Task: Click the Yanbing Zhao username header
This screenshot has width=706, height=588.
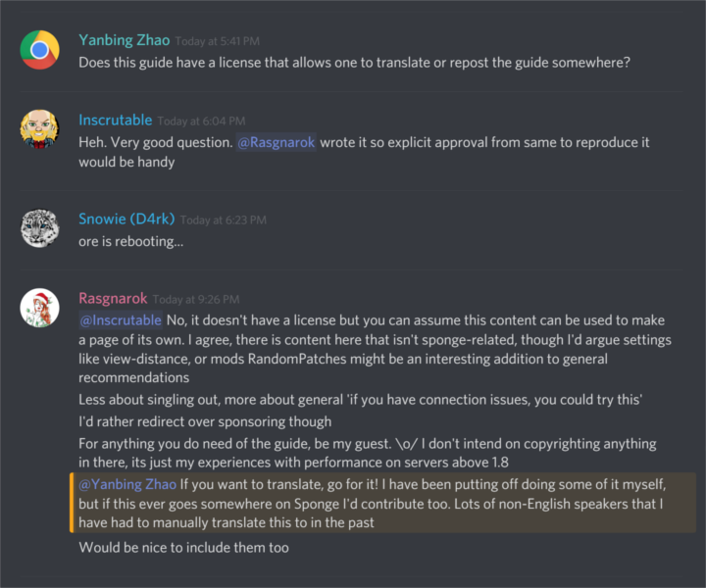Action: click(x=124, y=40)
